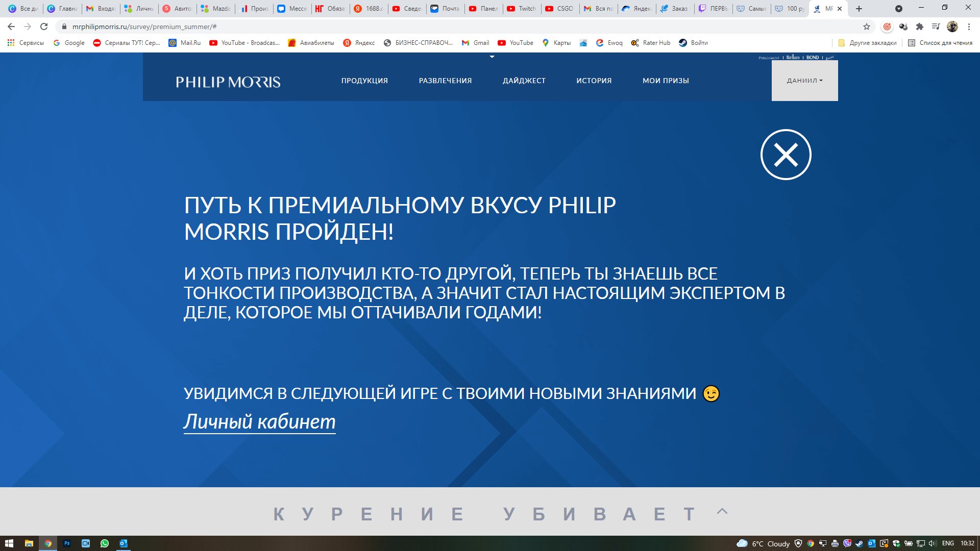The width and height of the screenshot is (980, 551).
Task: Open the Windows Start menu
Action: pyautogui.click(x=9, y=543)
